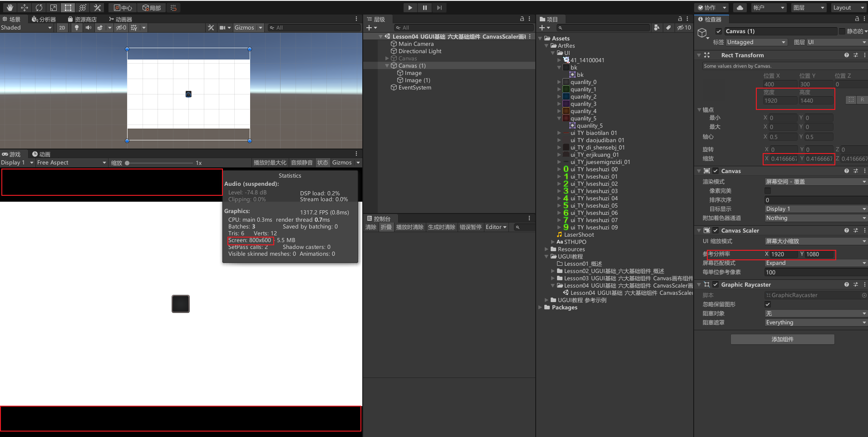The width and height of the screenshot is (868, 437).
Task: Toggle console Collapse button
Action: pyautogui.click(x=386, y=227)
